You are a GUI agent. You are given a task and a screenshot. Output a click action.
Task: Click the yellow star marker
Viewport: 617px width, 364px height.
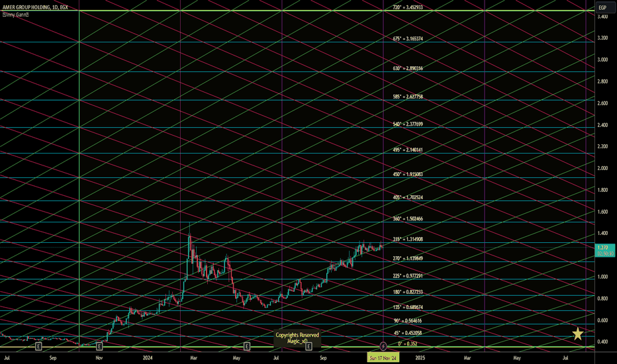[x=578, y=334]
